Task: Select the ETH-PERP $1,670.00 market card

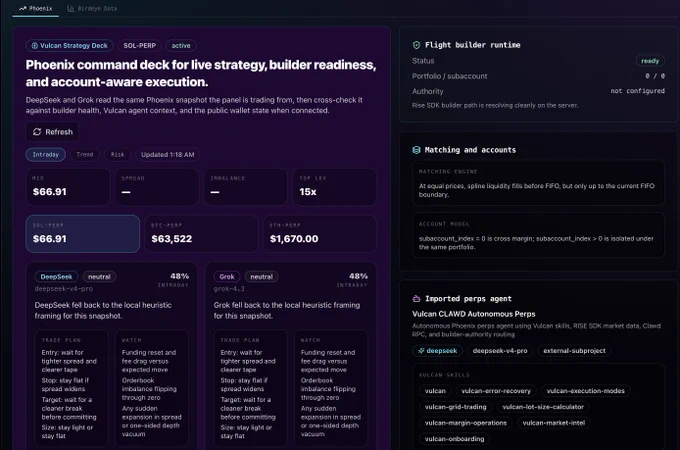Action: coord(320,234)
